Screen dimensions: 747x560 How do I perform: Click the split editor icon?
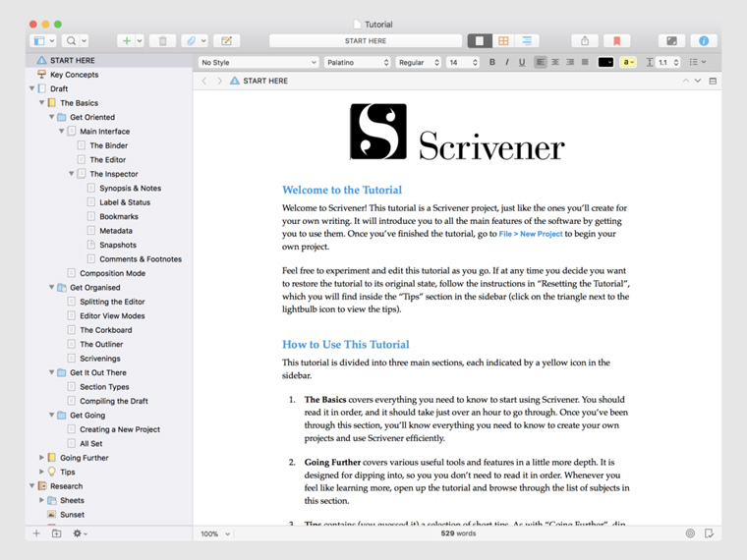(713, 81)
